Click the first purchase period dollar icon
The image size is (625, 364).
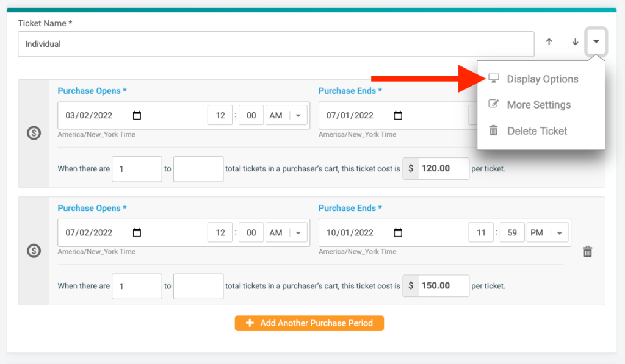pos(34,134)
